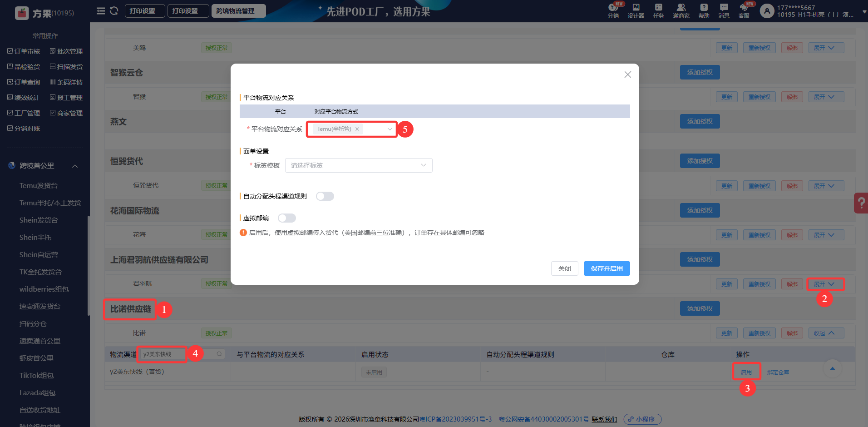Click 解绑 in the 比诺 row

[792, 333]
